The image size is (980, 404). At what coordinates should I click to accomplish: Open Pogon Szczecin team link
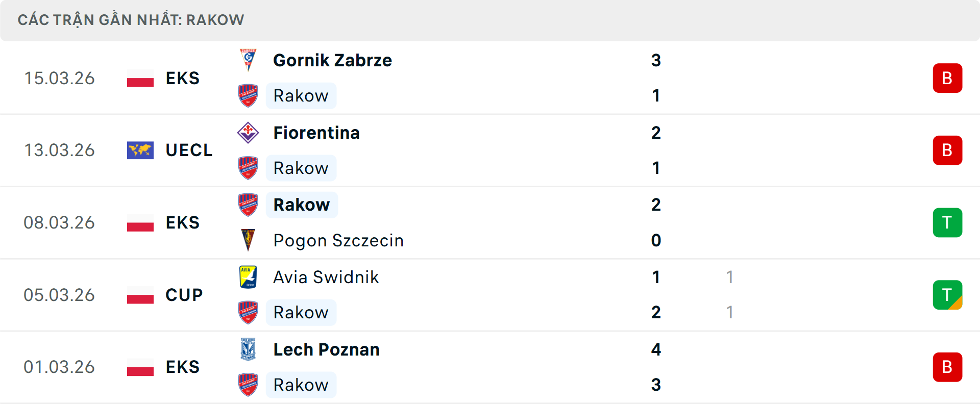pos(338,241)
